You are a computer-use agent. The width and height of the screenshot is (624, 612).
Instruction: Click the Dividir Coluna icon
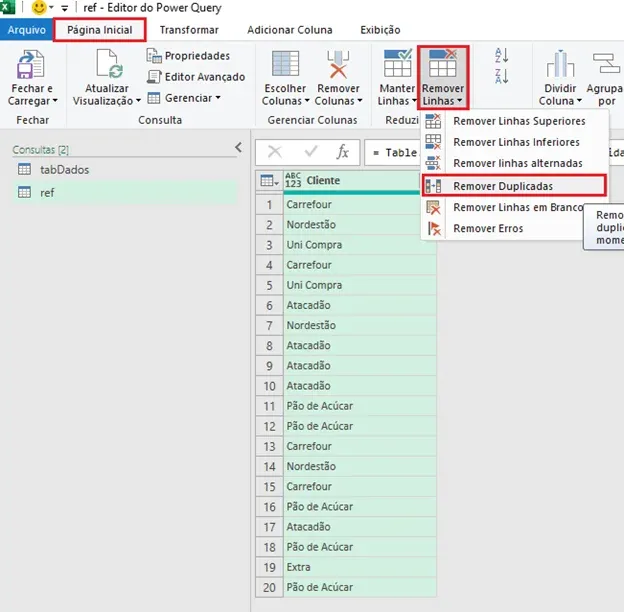560,64
